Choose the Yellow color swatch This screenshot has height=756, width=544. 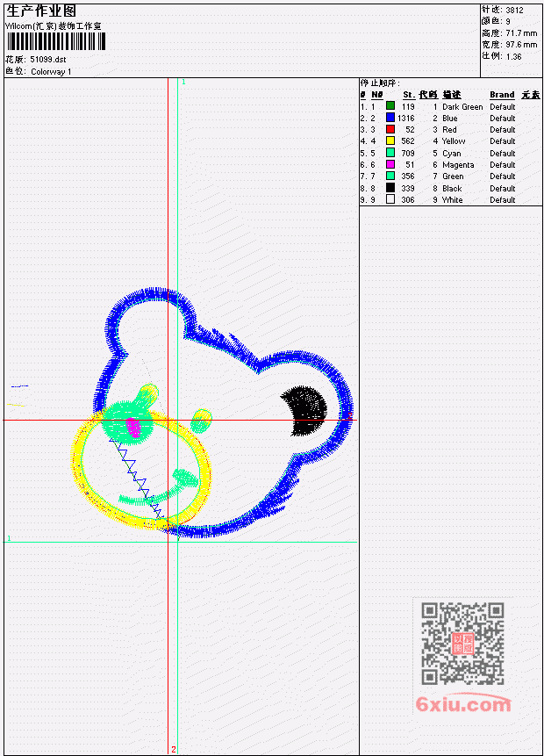point(390,140)
